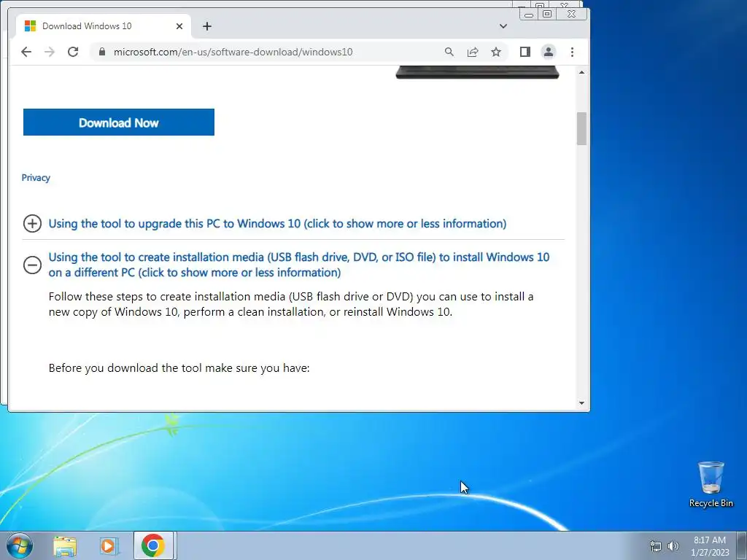
Task: Click the forward navigation arrow
Action: (x=50, y=52)
